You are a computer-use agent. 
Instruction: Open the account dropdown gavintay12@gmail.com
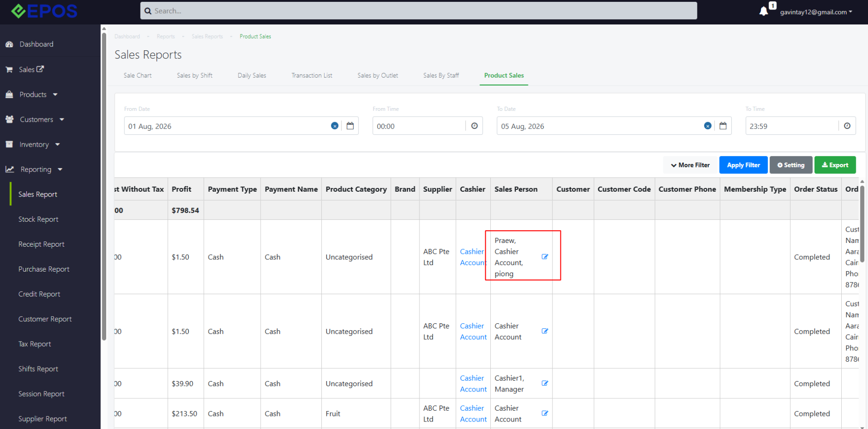tap(816, 12)
